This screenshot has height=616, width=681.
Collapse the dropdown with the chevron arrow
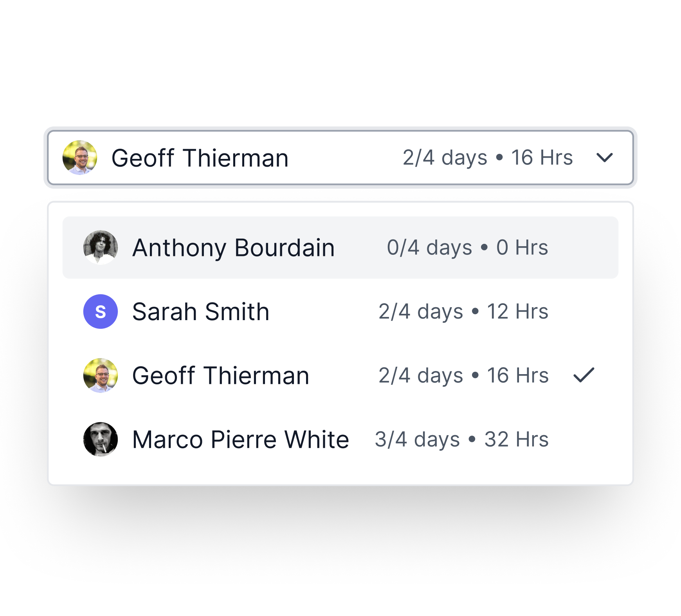click(x=604, y=158)
